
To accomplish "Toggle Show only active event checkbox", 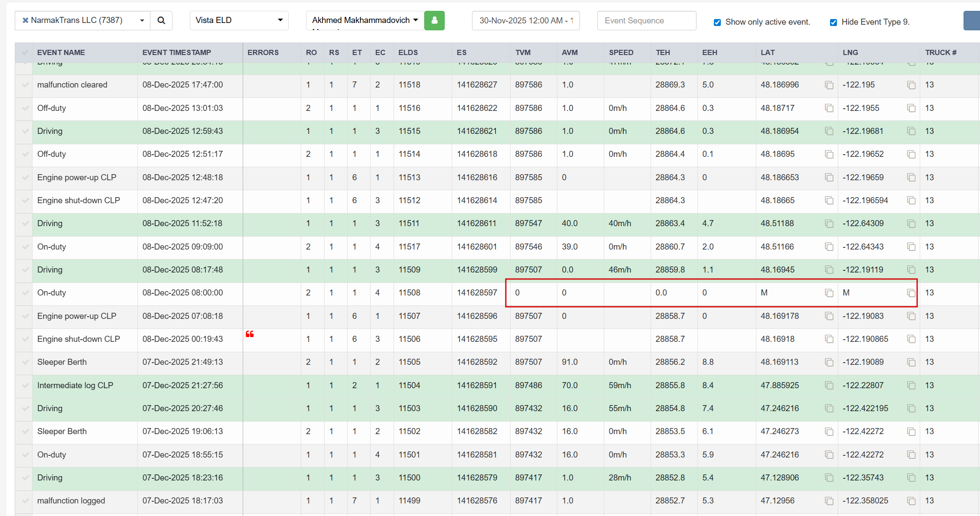I will [x=717, y=22].
